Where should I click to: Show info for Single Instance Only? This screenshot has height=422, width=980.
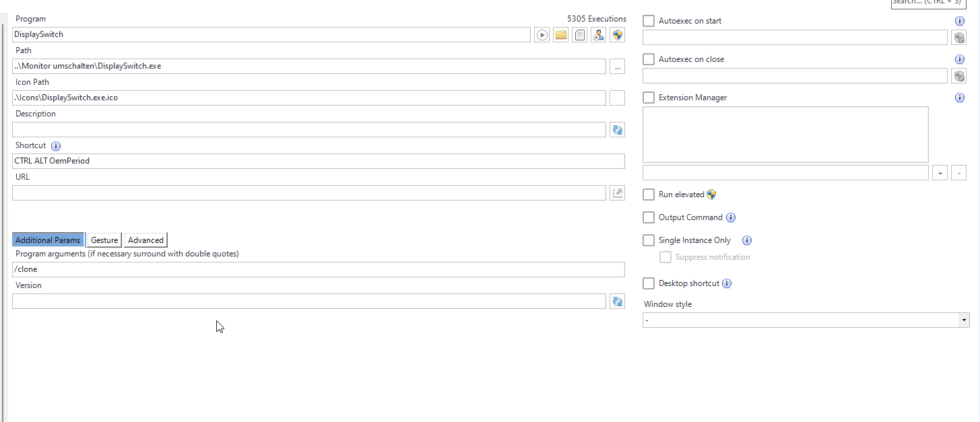[747, 240]
